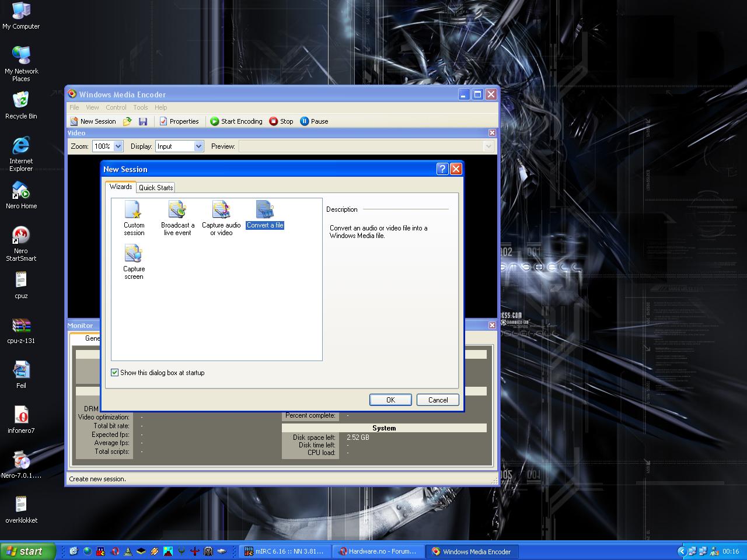
Task: Switch to Hardware.no Forum taskbar button
Action: pyautogui.click(x=378, y=551)
